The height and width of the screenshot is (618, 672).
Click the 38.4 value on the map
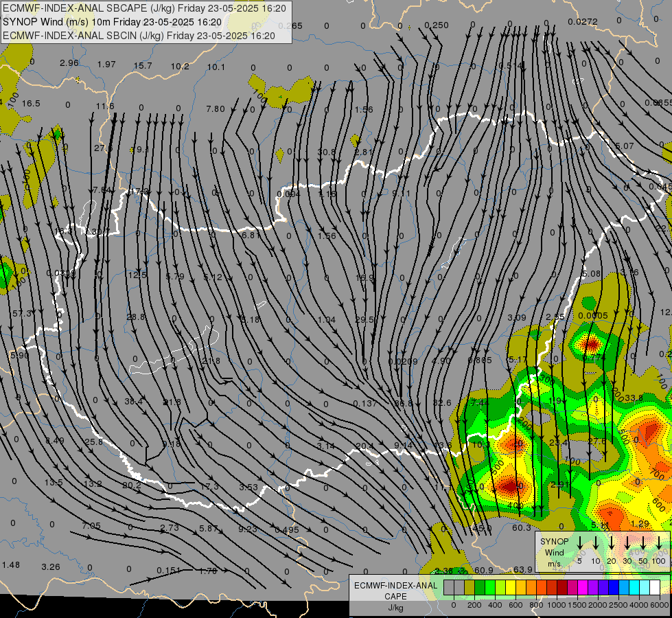click(x=134, y=402)
